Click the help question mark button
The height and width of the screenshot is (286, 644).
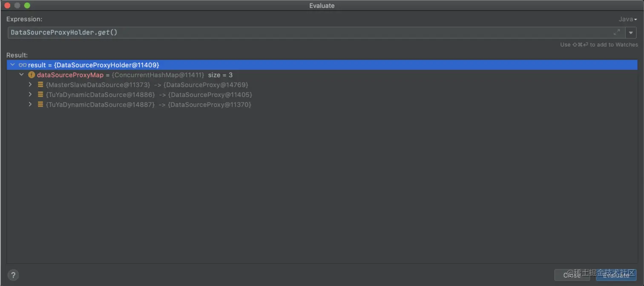13,275
